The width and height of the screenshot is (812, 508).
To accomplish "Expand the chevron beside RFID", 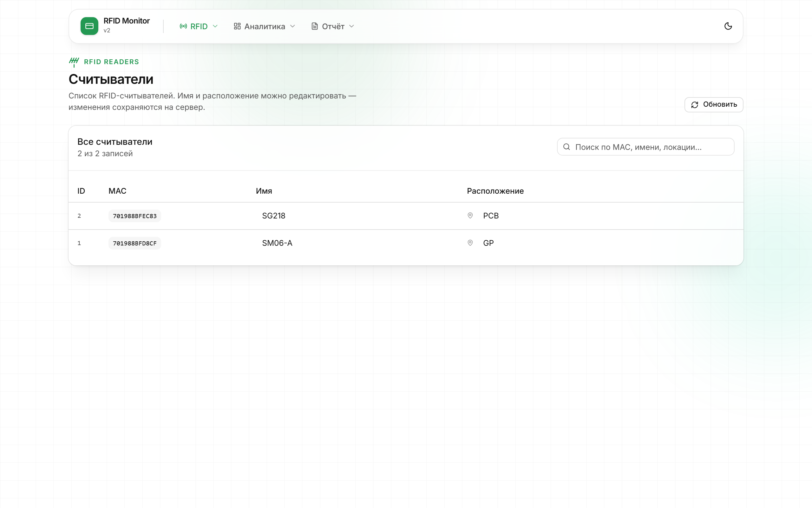I will click(x=215, y=26).
